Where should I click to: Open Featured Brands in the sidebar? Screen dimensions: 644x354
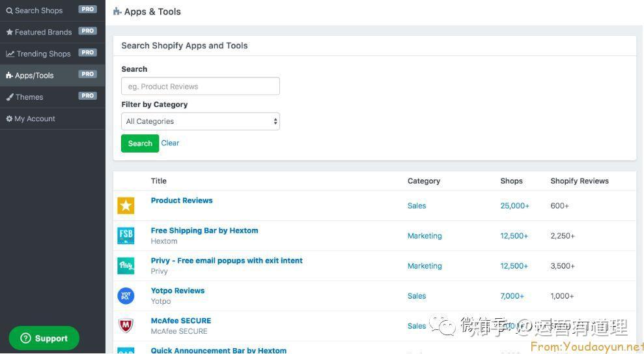pos(53,32)
